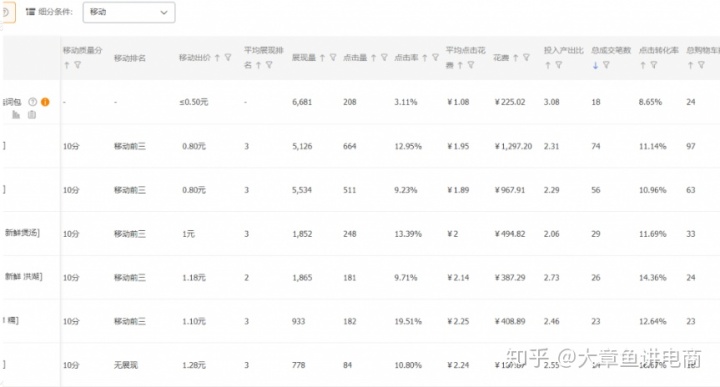Screen dimensions: 720x387
Task: Click clicks value 511
Action: tap(349, 190)
